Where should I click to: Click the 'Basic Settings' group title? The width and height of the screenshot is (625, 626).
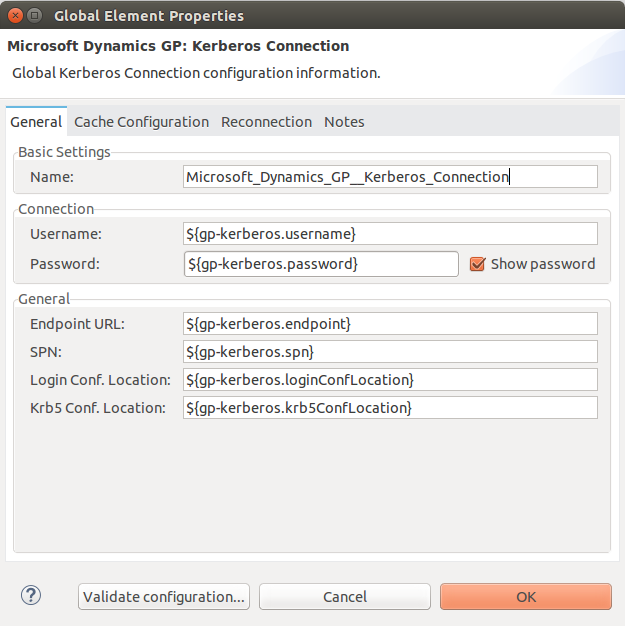[64, 152]
